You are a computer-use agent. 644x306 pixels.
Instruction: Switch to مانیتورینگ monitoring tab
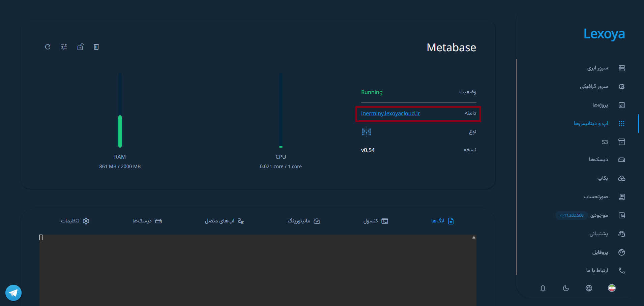pyautogui.click(x=304, y=221)
